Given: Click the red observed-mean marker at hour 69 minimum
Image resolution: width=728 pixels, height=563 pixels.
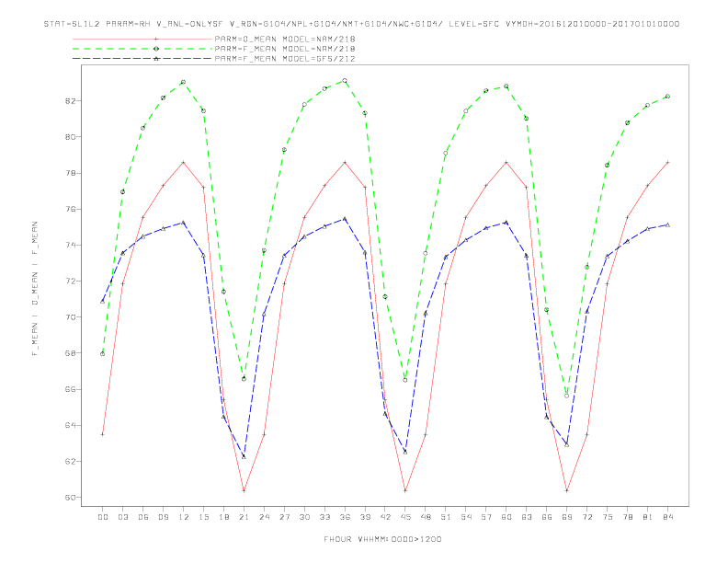Looking at the screenshot, I should click(567, 490).
